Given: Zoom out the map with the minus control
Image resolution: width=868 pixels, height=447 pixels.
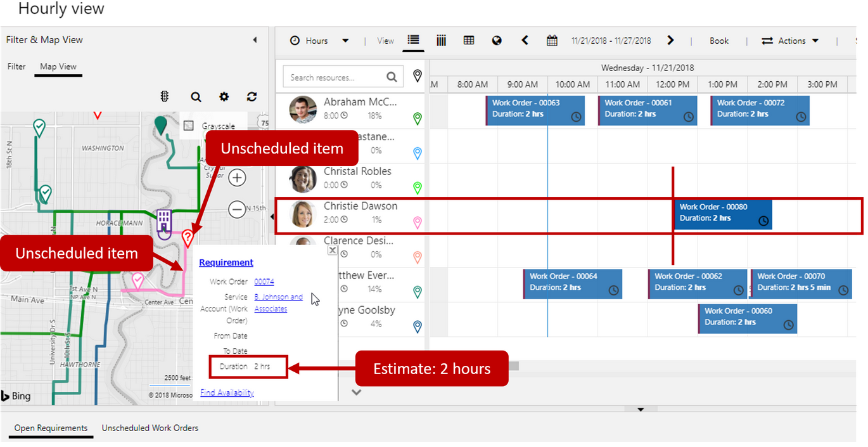Looking at the screenshot, I should point(237,209).
